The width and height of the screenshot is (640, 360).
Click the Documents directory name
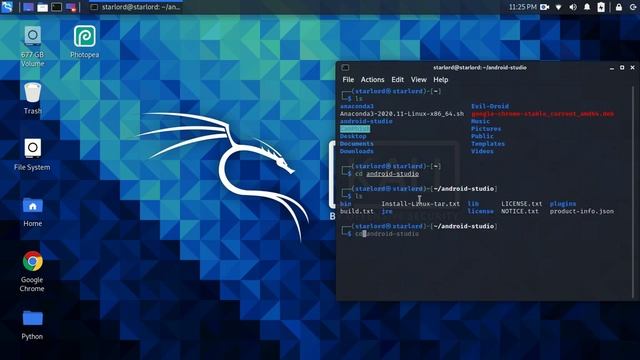357,144
